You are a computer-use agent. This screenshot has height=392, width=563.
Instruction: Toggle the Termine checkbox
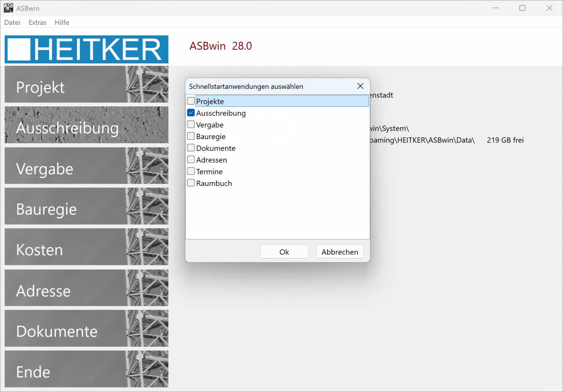click(191, 171)
